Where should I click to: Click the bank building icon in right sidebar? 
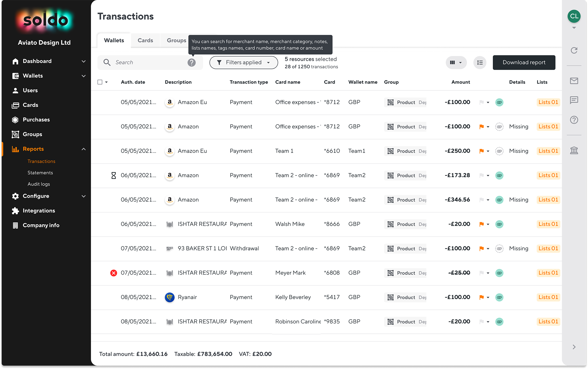coord(574,150)
